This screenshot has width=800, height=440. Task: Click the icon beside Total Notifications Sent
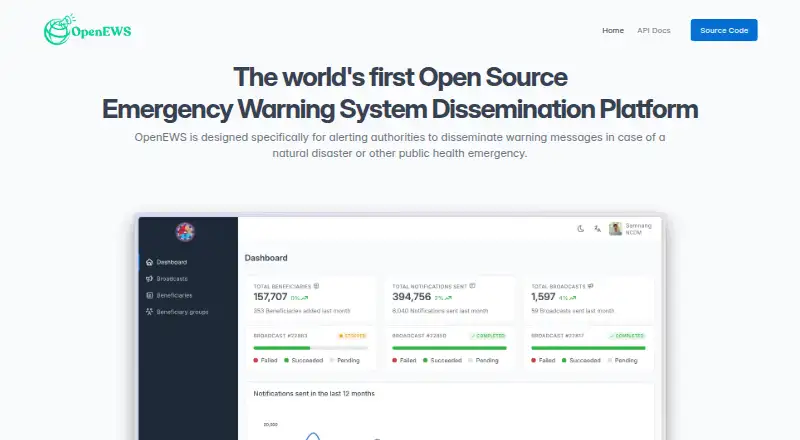tap(472, 286)
